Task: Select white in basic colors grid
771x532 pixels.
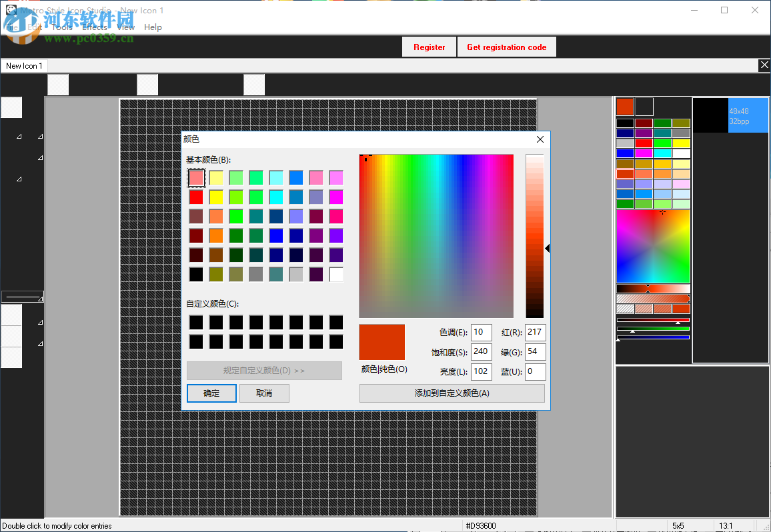Action: (x=336, y=275)
